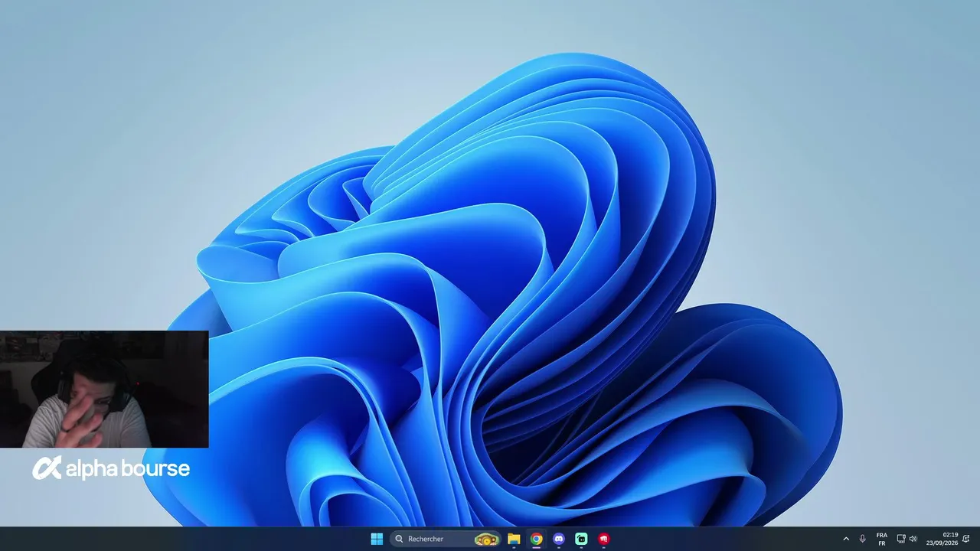This screenshot has width=980, height=551.
Task: Open the clock and date showing 02:19
Action: (x=942, y=539)
